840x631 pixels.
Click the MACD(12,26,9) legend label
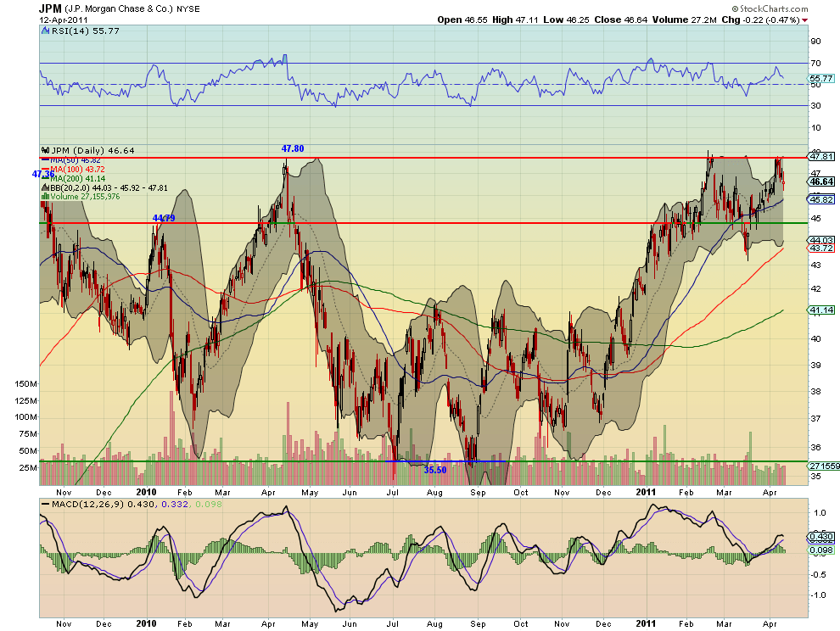[88, 504]
